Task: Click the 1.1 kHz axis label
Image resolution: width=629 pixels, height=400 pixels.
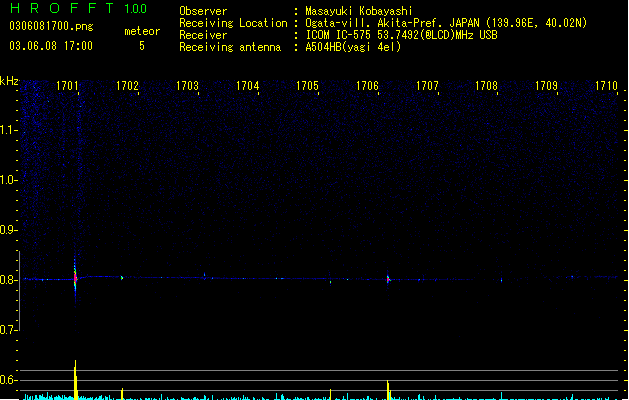Action: (x=8, y=130)
